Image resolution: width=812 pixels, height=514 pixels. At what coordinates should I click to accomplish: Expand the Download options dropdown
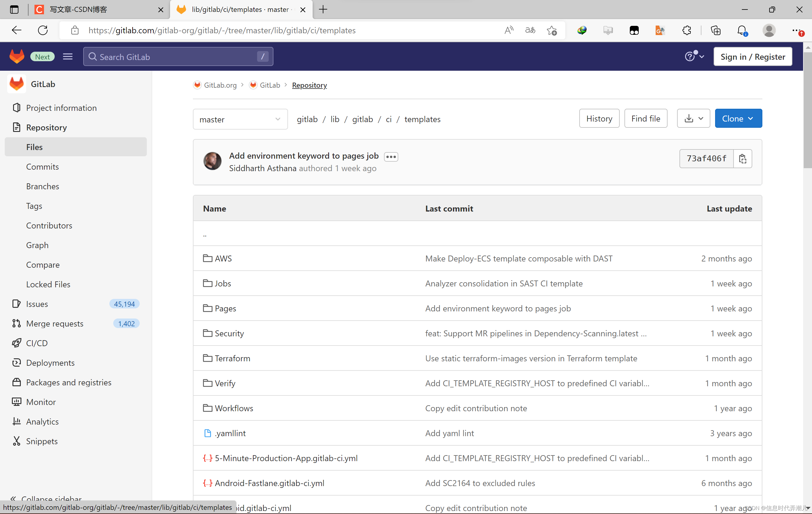pyautogui.click(x=693, y=118)
